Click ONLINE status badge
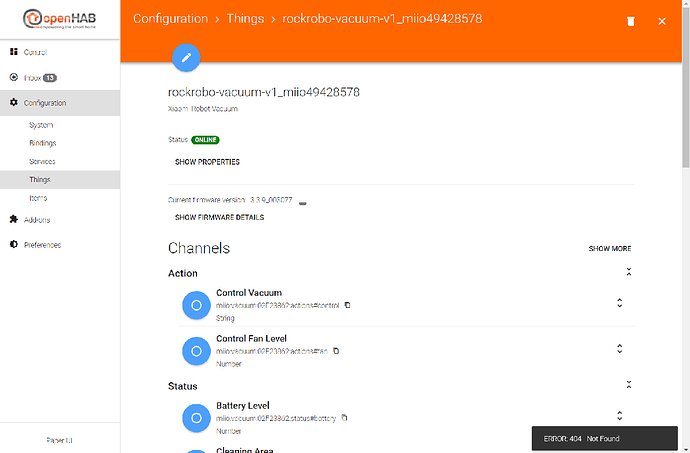The height and width of the screenshot is (453, 690). [206, 140]
